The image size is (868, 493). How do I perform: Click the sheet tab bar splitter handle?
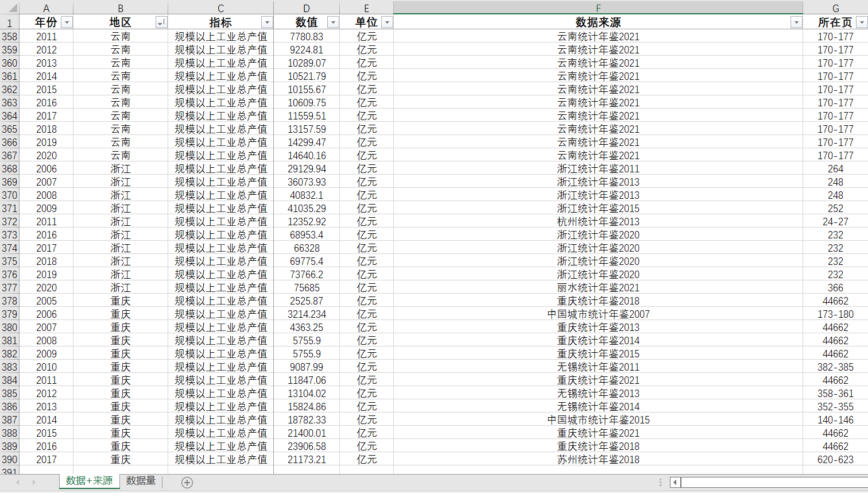coord(660,483)
